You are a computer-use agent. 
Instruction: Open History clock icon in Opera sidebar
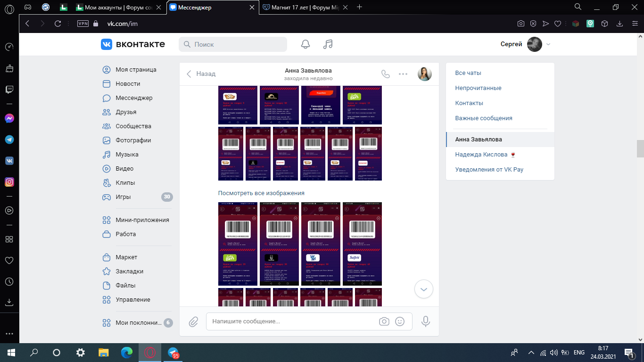pyautogui.click(x=9, y=281)
